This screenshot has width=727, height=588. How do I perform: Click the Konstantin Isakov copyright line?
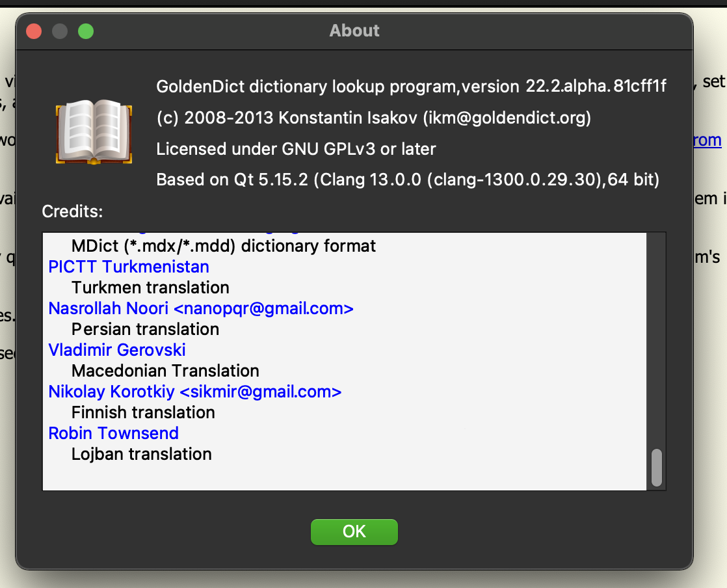tap(374, 118)
